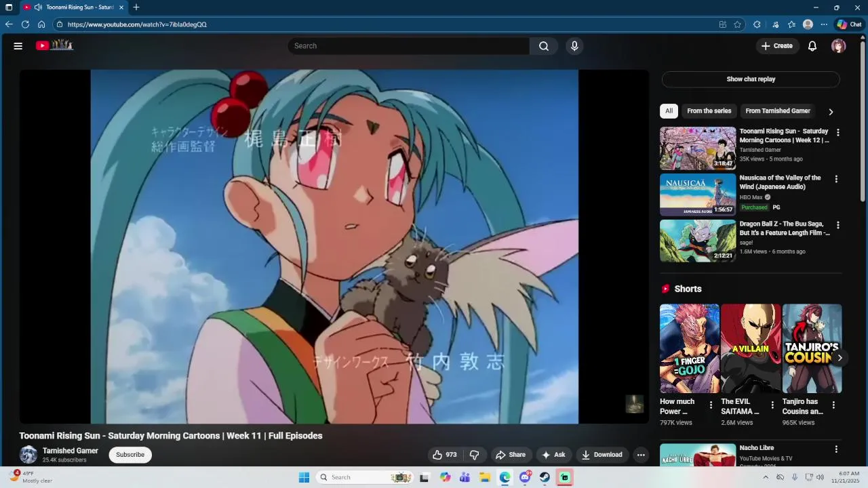The width and height of the screenshot is (868, 488).
Task: Open a new browser tab
Action: (x=136, y=7)
